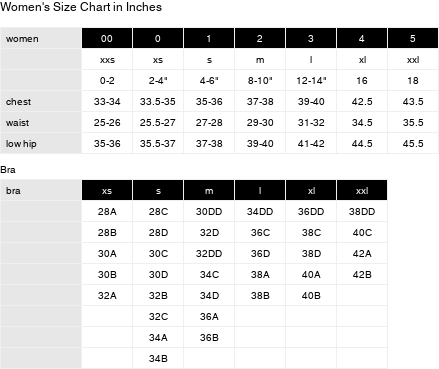Select the 36A bra size cell
Screen dimensions: 439x369
coord(209,317)
